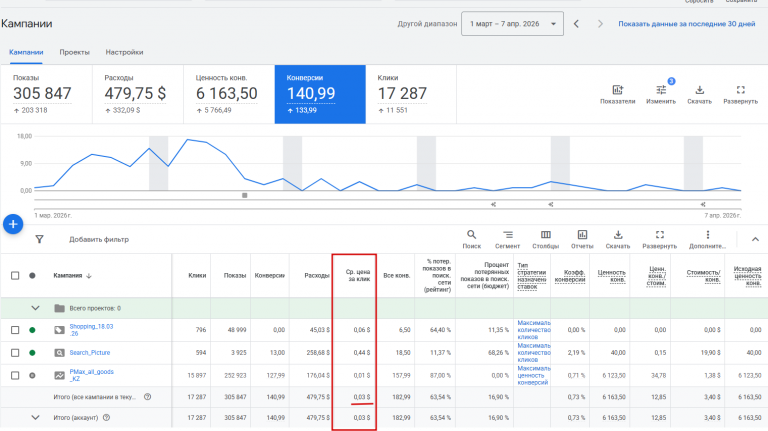Open the date range dropdown
Screen dimensions: 768x431
(512, 24)
